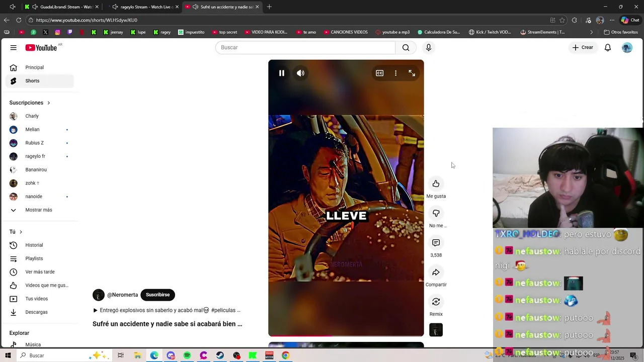Open the Charly subscription channel
The image size is (644, 362).
(x=39, y=116)
